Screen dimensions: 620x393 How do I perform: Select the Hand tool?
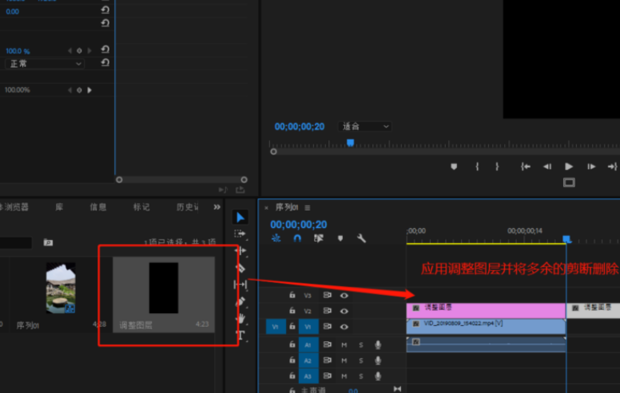pos(240,318)
